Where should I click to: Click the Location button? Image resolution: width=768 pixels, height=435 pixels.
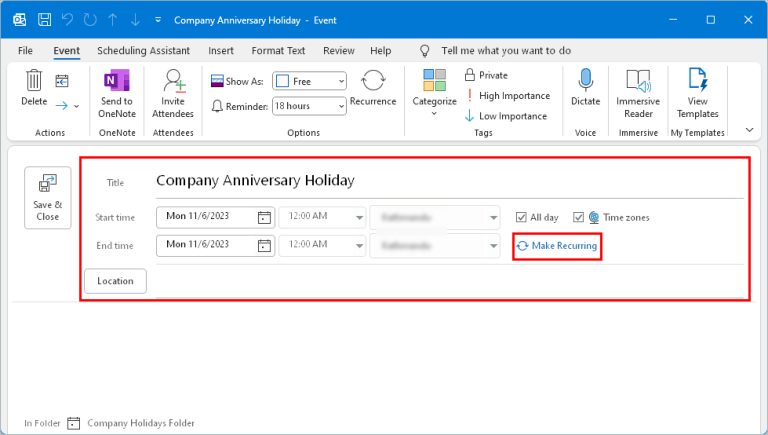coord(115,281)
